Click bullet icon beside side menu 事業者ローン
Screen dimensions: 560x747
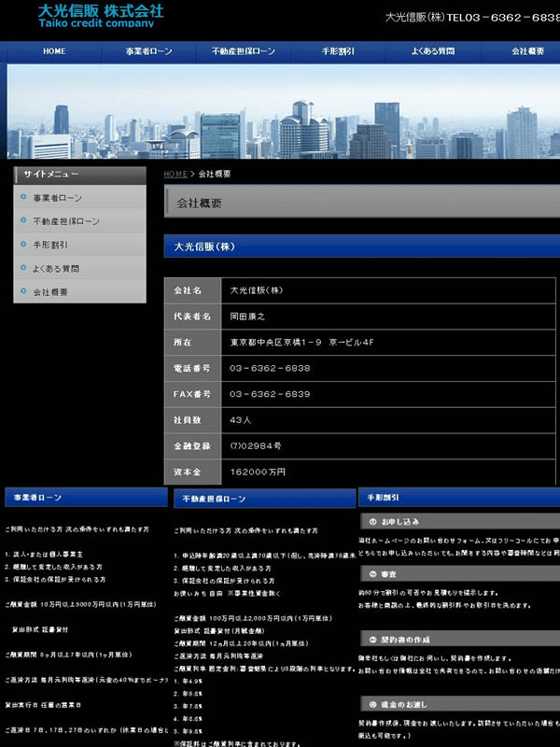point(23,197)
